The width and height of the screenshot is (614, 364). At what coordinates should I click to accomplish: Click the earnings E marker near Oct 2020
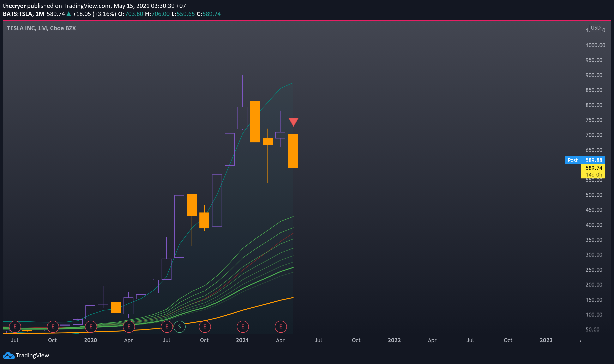[205, 327]
